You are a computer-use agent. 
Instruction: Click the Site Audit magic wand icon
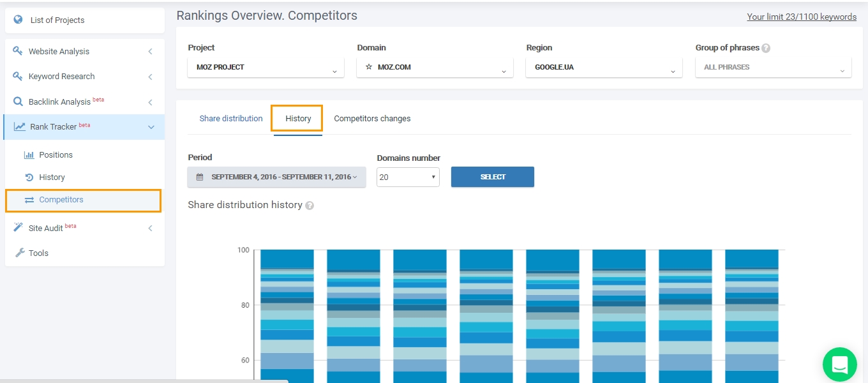(x=18, y=227)
